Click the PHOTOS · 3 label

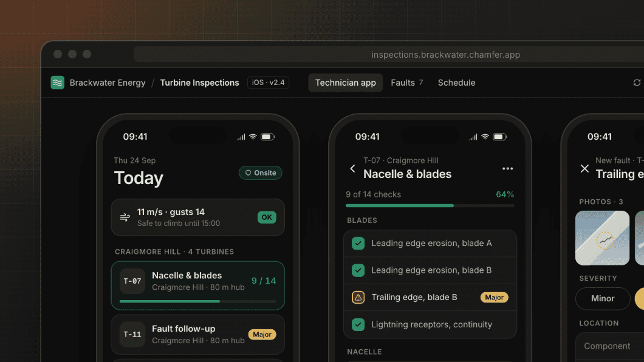pos(601,202)
